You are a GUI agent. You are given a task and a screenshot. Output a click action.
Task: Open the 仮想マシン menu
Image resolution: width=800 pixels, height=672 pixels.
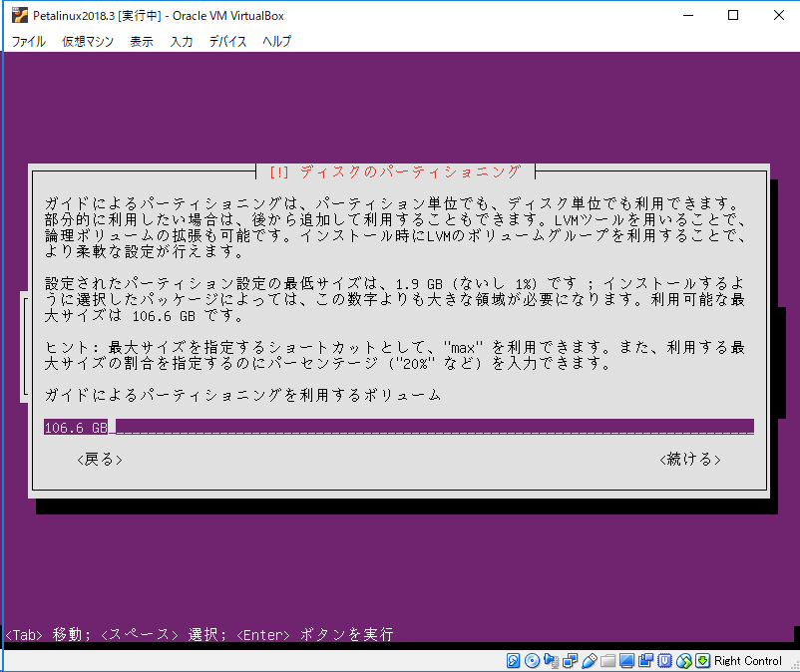pyautogui.click(x=86, y=41)
